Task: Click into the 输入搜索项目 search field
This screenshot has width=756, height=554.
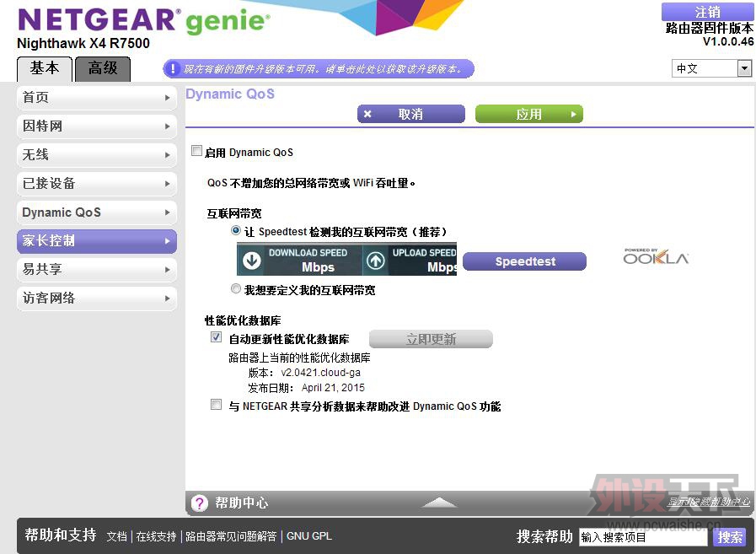Action: click(645, 537)
